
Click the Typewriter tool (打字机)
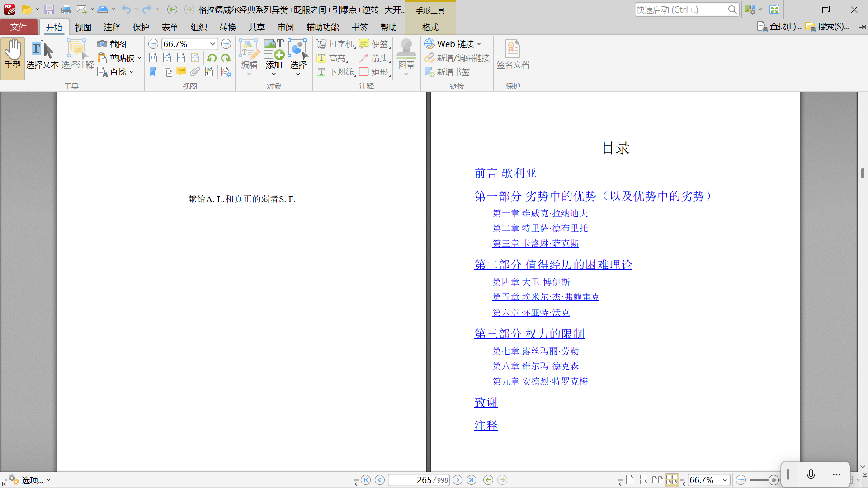coord(335,44)
